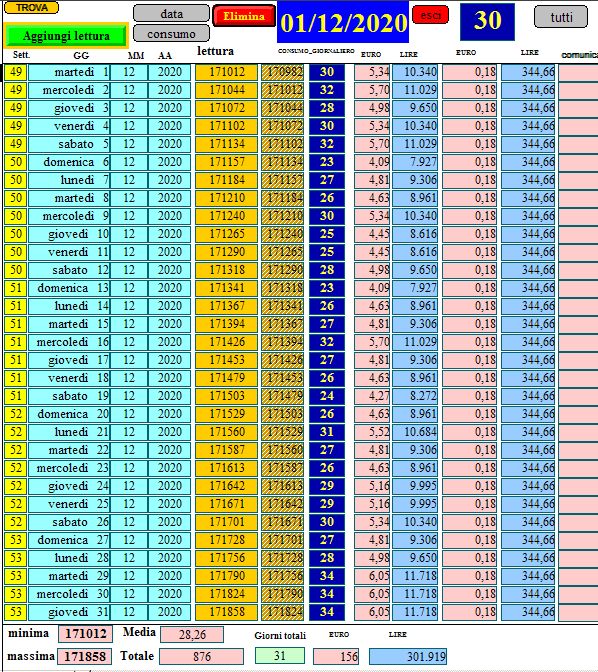Click the Giorni totali 31 field
The height and width of the screenshot is (672, 598).
[279, 656]
